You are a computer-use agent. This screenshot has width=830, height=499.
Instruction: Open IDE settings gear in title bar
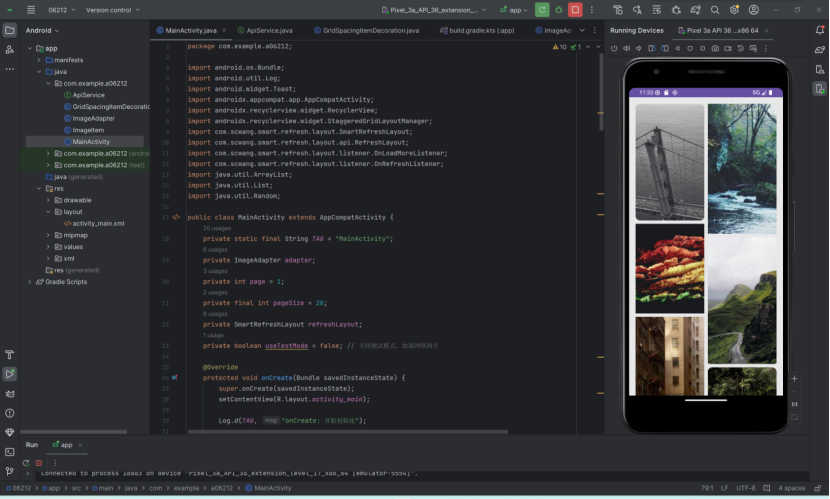click(734, 10)
